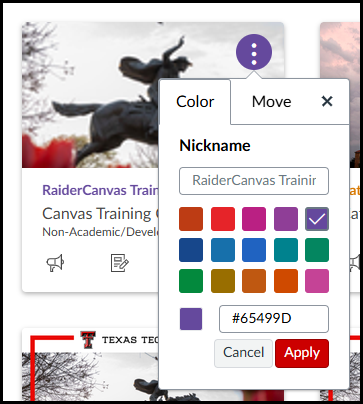Viewport: 363px width, 404px height.
Task: Select the steel blue swatch in second row
Action: (x=223, y=250)
